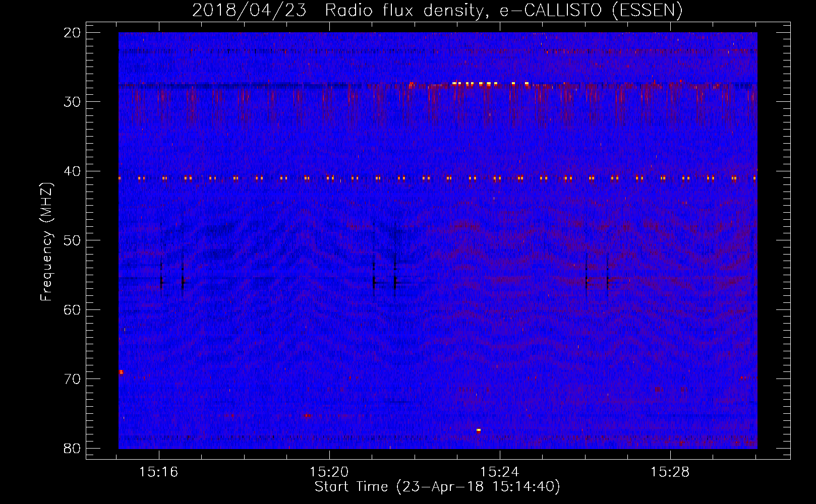Click the 'Radio flux density, e-CALLISTO (ESSEN)' title text

[503, 11]
